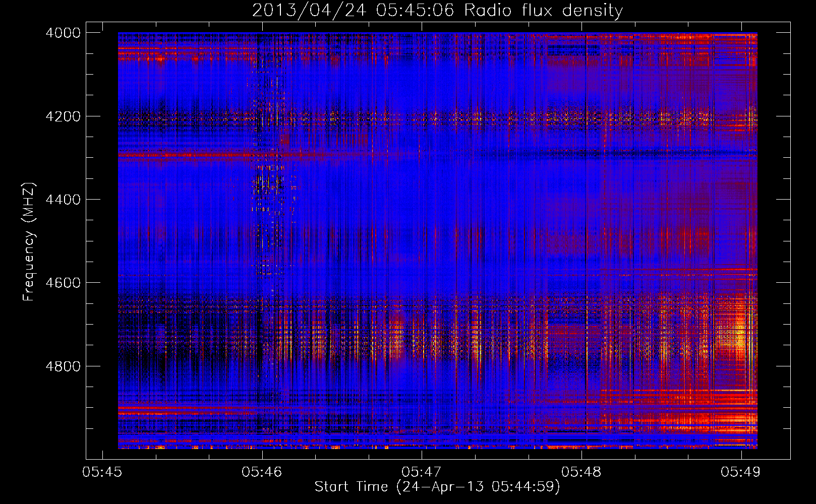Click the "Start Time (24-Apr-13 05:44:59)" label
The height and width of the screenshot is (504, 816).
pyautogui.click(x=437, y=487)
